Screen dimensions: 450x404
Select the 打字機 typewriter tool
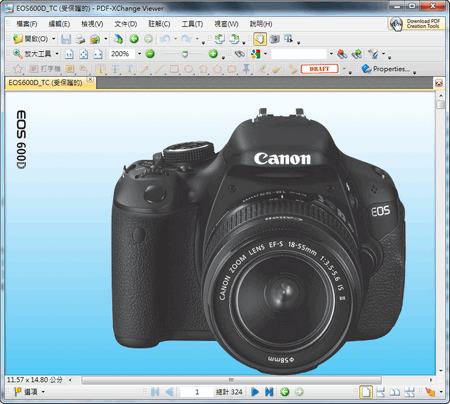45,69
